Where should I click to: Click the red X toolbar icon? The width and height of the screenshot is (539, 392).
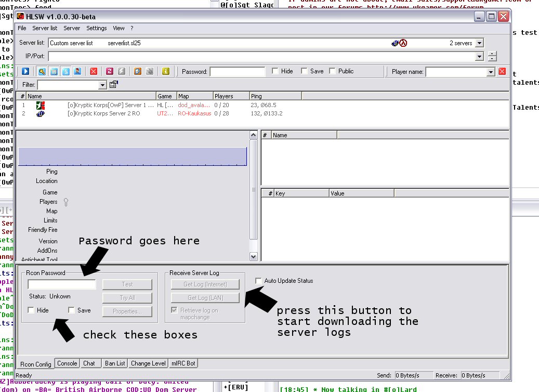pyautogui.click(x=94, y=71)
